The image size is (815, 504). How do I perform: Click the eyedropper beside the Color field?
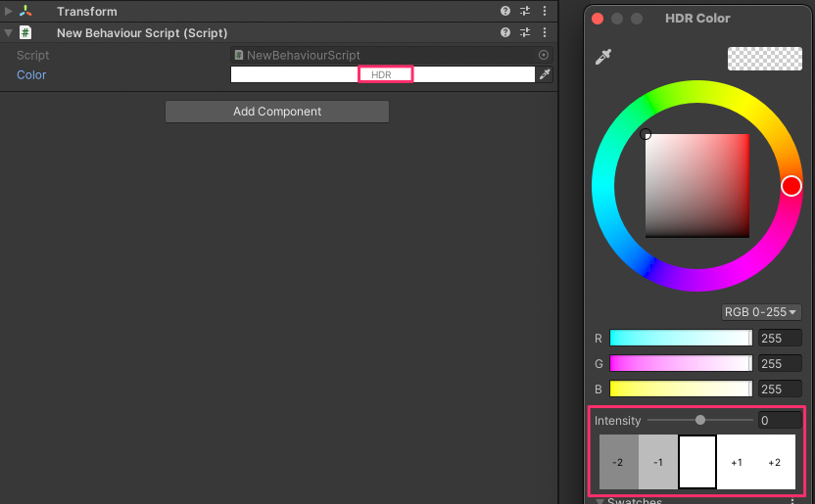click(x=545, y=74)
